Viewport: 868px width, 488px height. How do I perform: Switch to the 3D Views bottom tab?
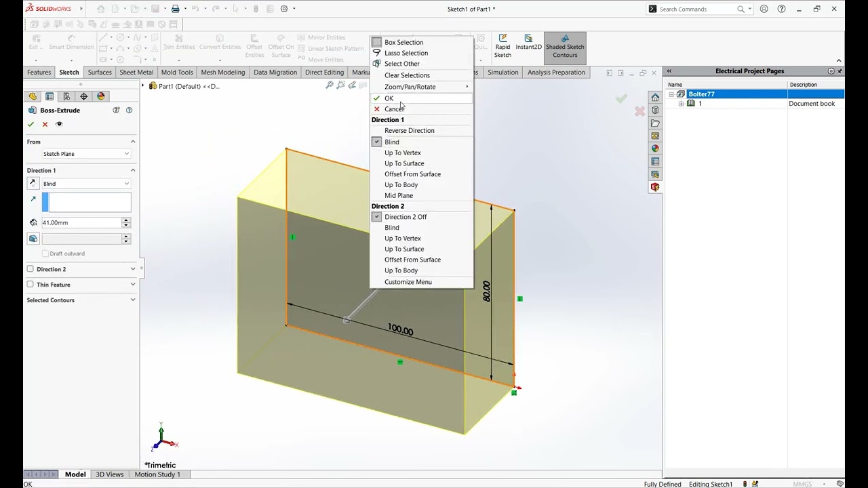tap(109, 474)
